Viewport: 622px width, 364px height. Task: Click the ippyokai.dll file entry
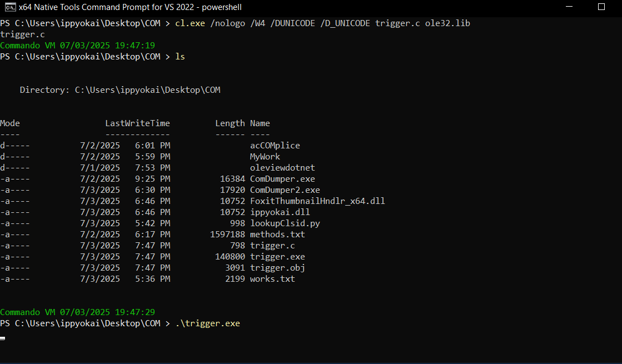point(280,212)
